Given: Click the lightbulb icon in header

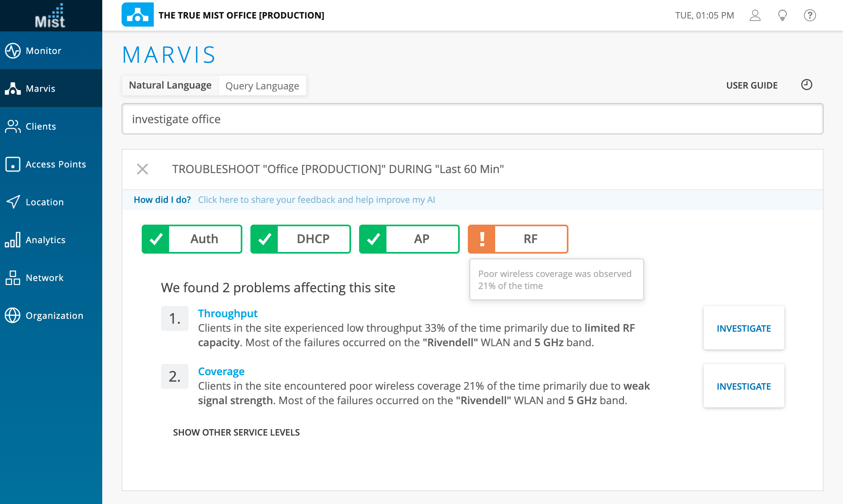Looking at the screenshot, I should (x=782, y=15).
